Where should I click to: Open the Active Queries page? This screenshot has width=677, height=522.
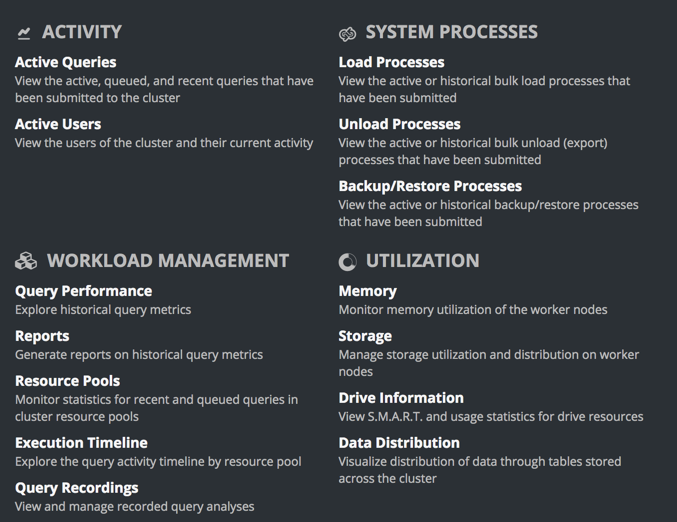coord(65,62)
